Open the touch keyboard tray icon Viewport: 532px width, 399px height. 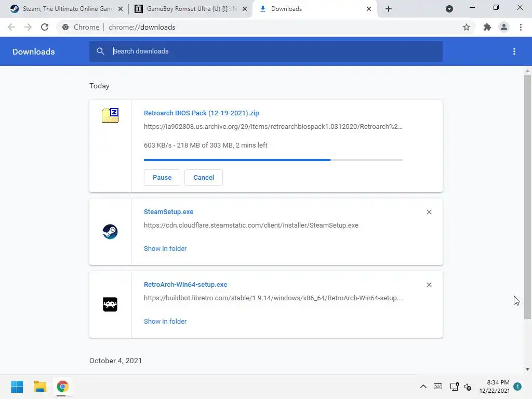pos(438,387)
